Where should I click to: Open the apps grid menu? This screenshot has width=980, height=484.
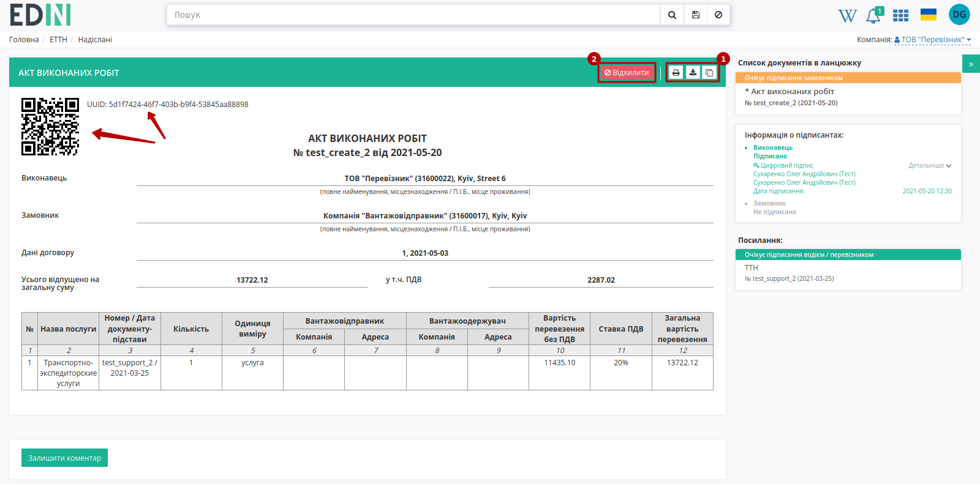[900, 15]
